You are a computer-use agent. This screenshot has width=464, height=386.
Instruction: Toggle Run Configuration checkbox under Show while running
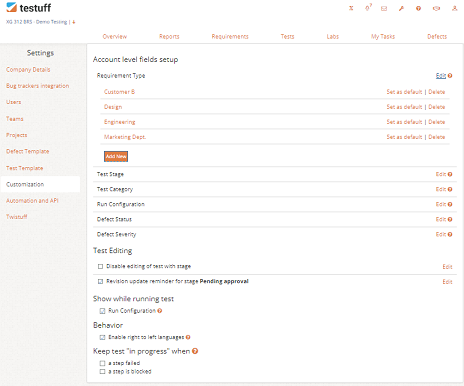(102, 311)
